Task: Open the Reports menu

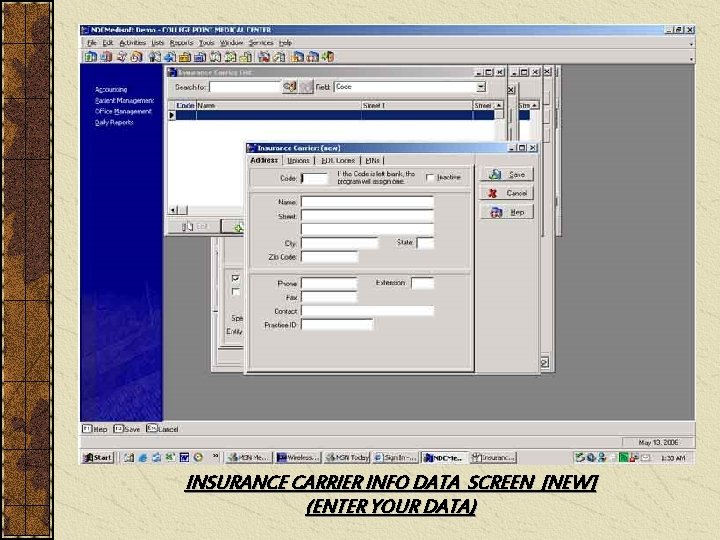Action: [181, 43]
